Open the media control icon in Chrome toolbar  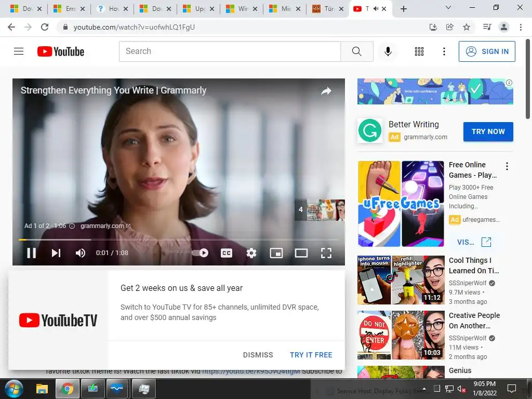pyautogui.click(x=487, y=27)
